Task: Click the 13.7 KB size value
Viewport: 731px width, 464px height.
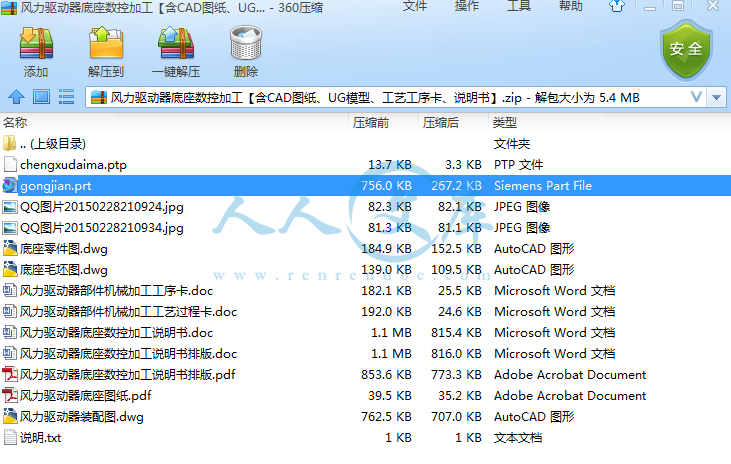Action: [x=390, y=165]
